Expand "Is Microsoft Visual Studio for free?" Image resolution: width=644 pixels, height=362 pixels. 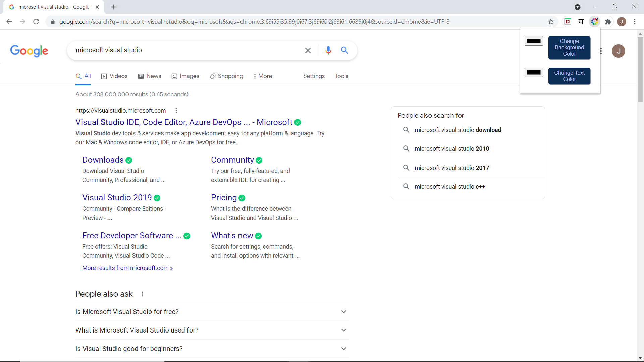coord(343,312)
